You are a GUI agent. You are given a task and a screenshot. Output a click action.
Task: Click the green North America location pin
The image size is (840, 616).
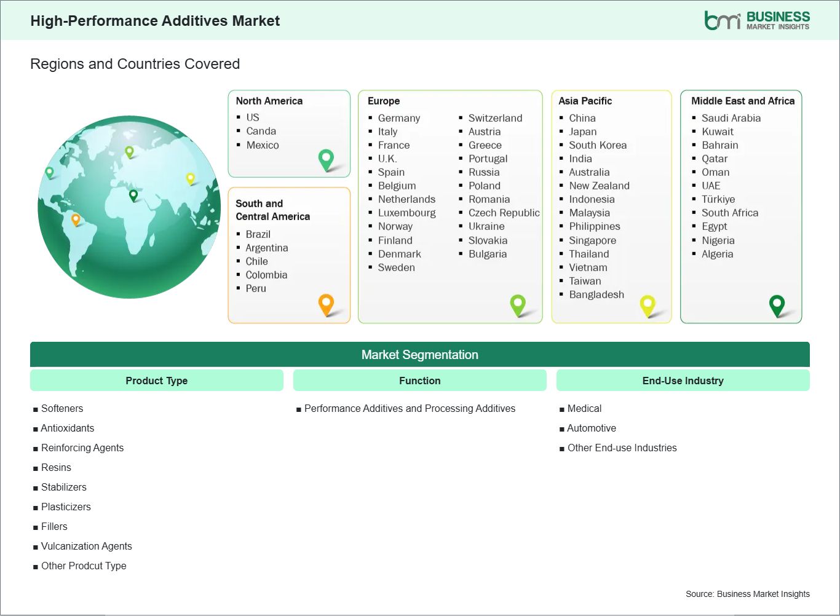click(x=325, y=159)
